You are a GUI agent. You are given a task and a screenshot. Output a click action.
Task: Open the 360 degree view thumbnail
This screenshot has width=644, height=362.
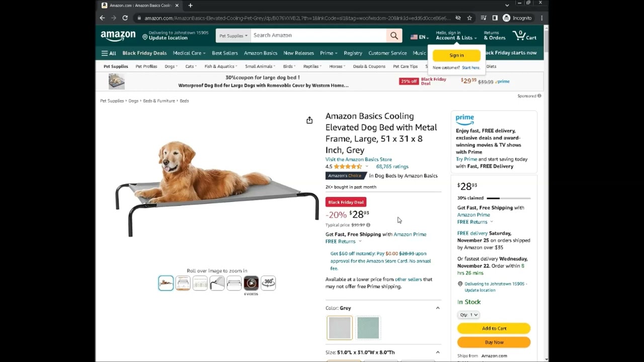[x=268, y=283]
